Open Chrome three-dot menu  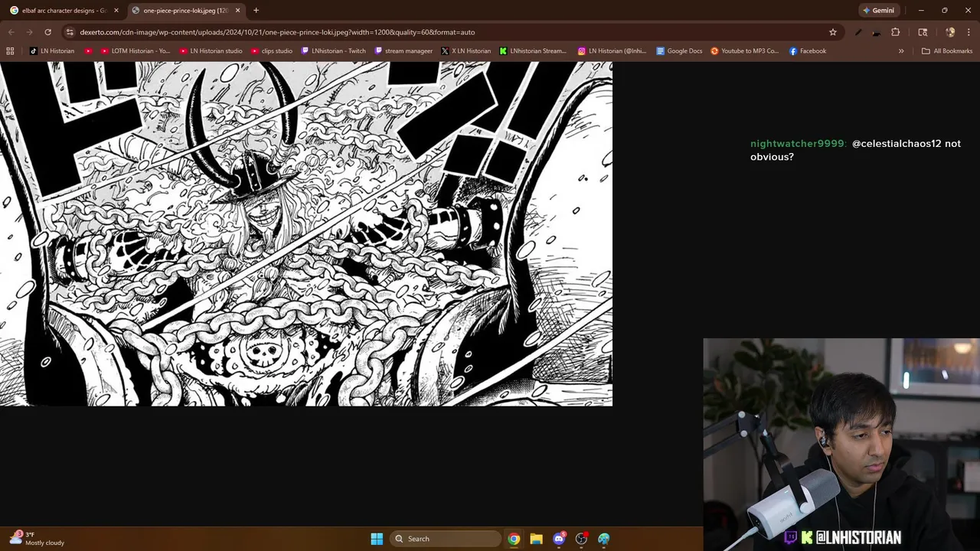click(969, 32)
